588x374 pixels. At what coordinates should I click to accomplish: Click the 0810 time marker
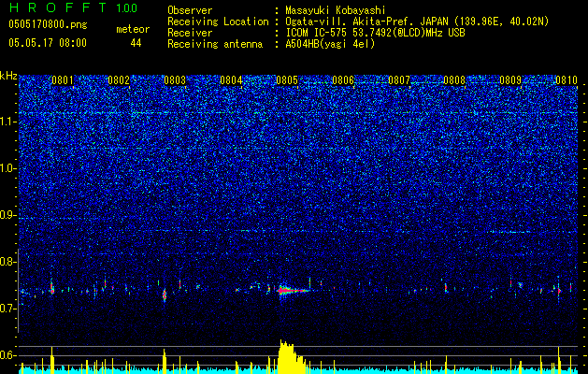(566, 80)
